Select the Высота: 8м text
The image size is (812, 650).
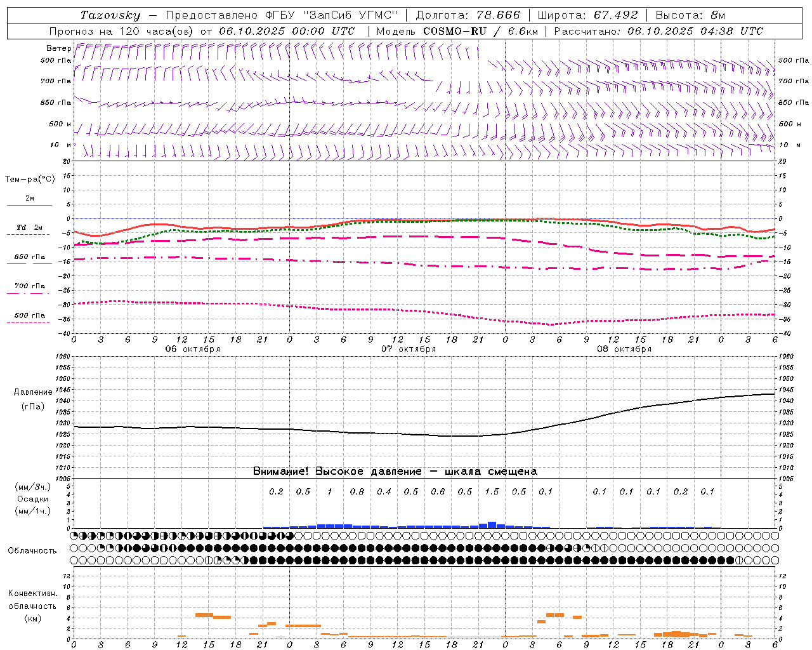[x=690, y=15]
